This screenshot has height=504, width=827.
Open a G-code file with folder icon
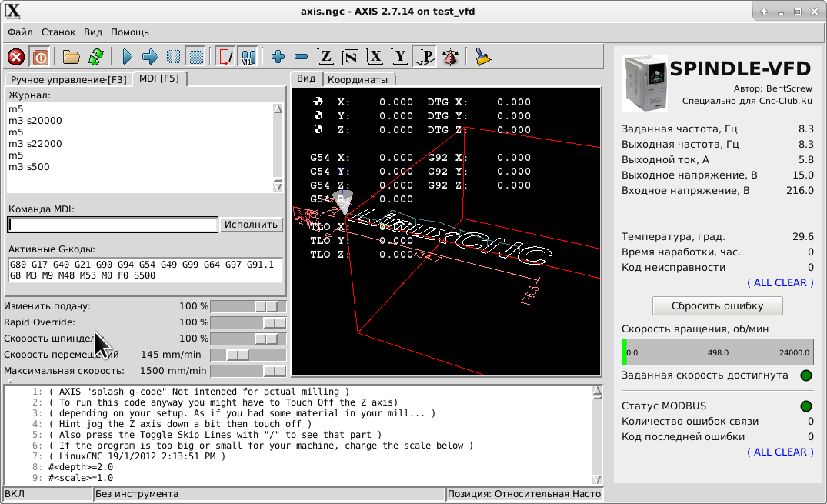[72, 57]
